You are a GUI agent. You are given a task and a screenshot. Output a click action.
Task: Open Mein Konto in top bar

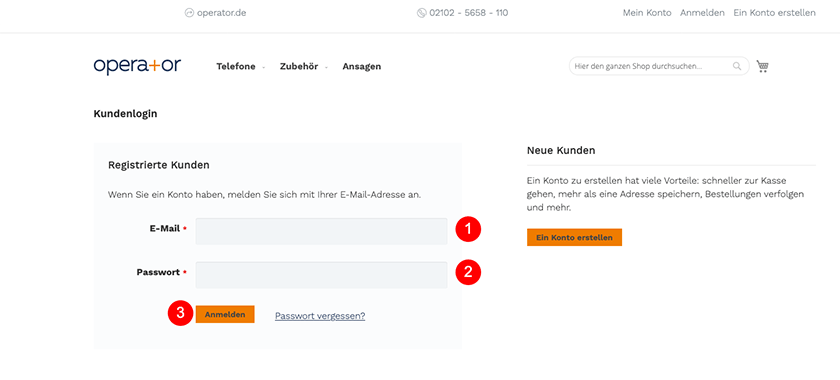point(647,13)
